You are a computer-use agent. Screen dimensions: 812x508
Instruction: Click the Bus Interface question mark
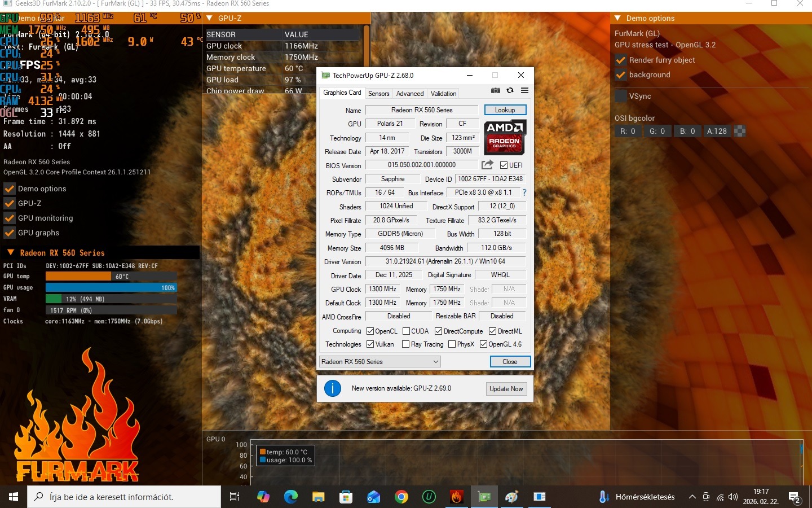point(524,192)
